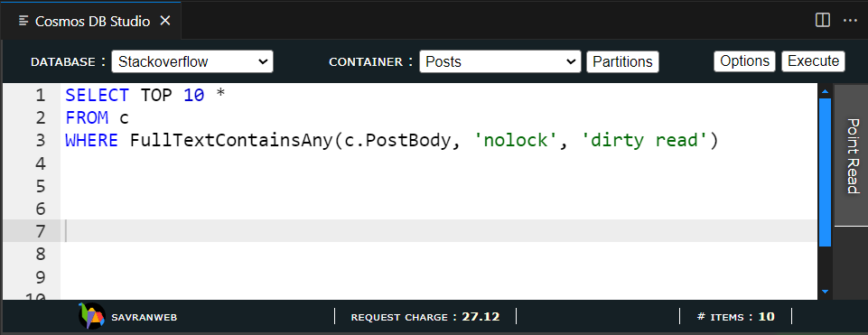Open the more actions ellipsis menu
Screen dimensions: 868x335
[x=850, y=21]
